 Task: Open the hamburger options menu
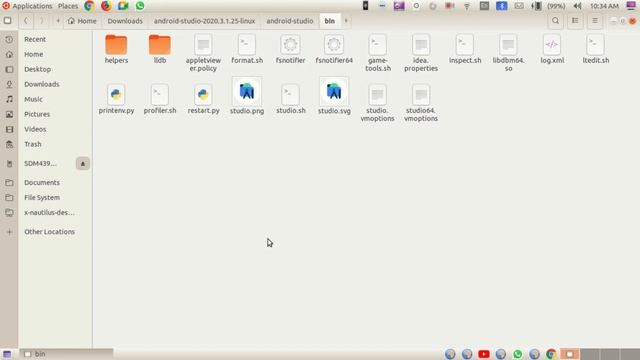(595, 21)
